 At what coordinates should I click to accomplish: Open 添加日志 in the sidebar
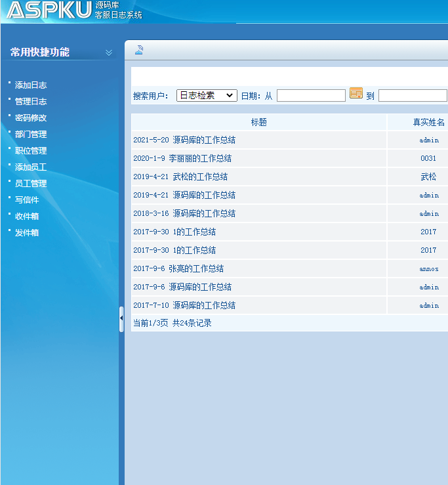pyautogui.click(x=31, y=85)
